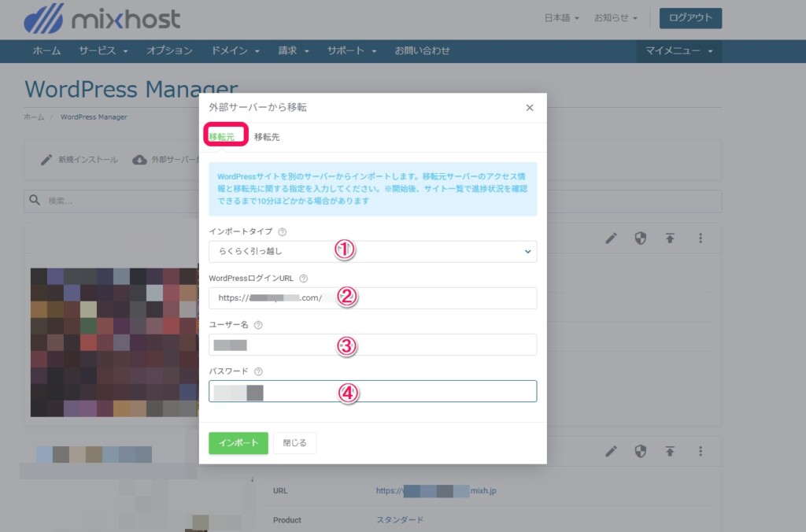Screen dimensions: 806x532
Task: Open the kebab (three-dot) options menu
Action: (x=701, y=238)
